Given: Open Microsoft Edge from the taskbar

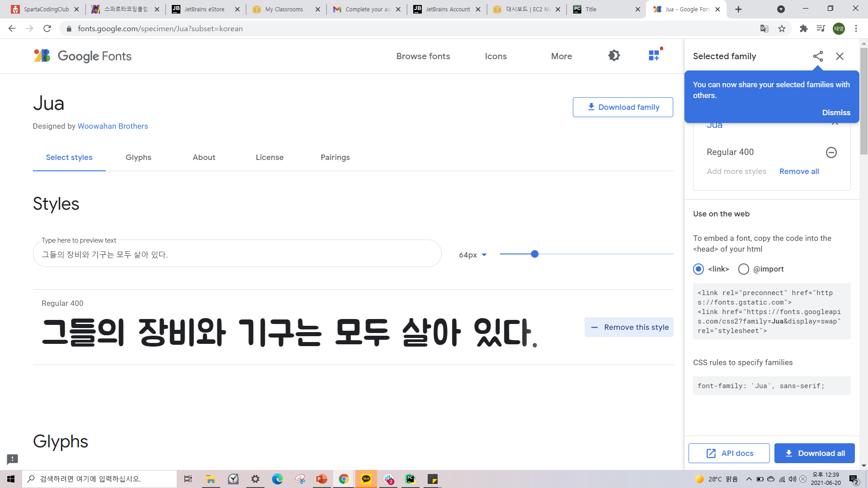Looking at the screenshot, I should click(277, 479).
